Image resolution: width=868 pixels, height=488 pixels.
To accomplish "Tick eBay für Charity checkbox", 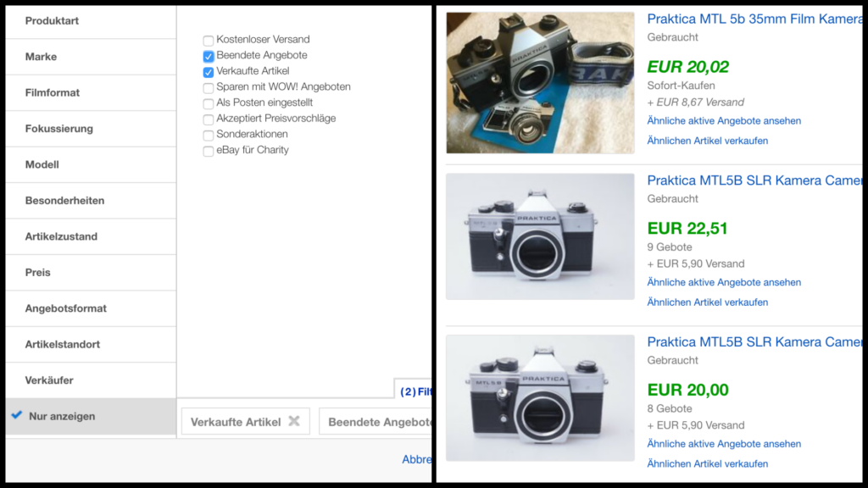I will pyautogui.click(x=209, y=151).
